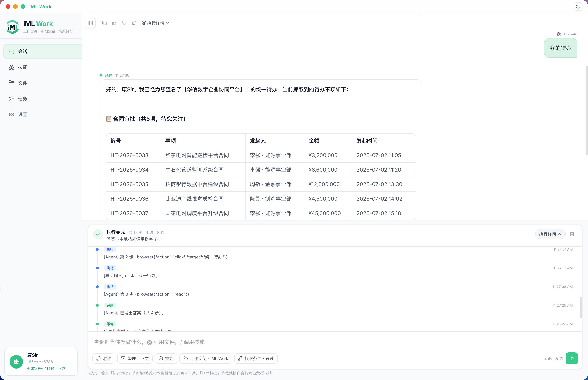This screenshot has height=380, width=588.
Task: Delete execution log with trash icon
Action: [572, 234]
